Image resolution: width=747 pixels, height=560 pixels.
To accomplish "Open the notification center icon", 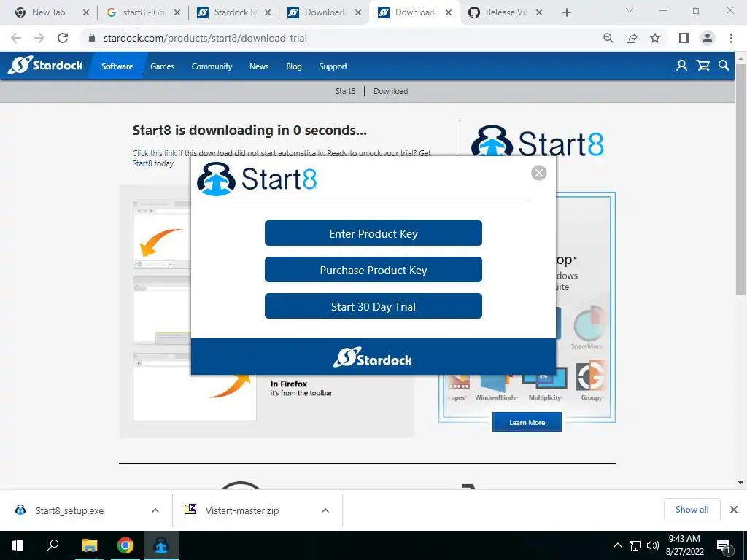I will [724, 546].
